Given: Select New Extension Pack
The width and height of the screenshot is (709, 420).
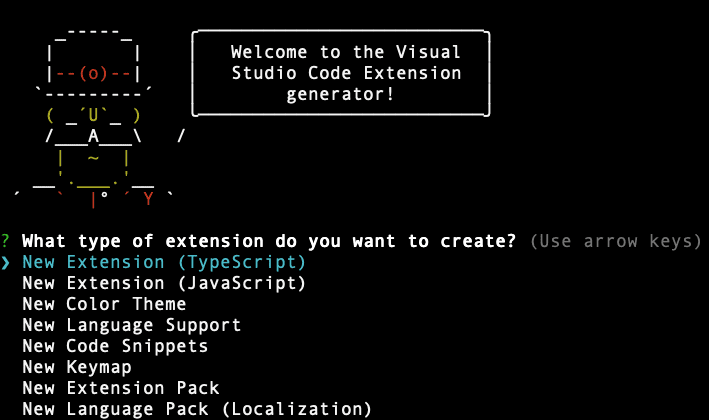Looking at the screenshot, I should [120, 388].
